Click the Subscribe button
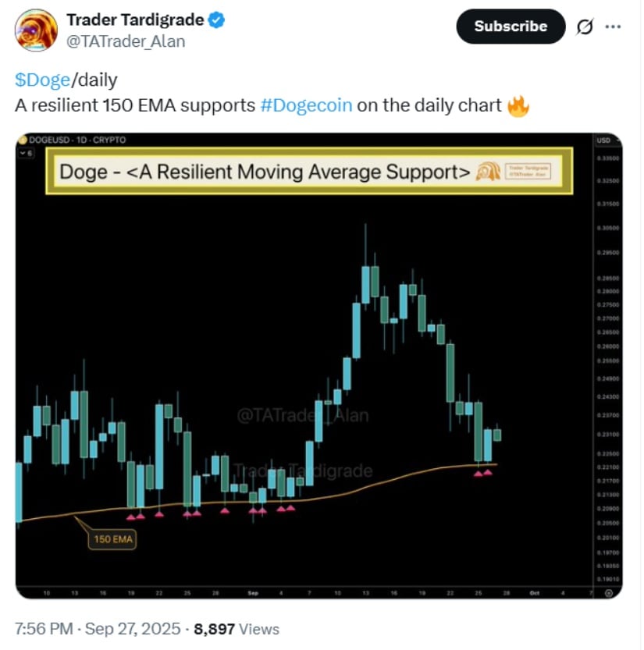644x650 pixels. click(511, 26)
